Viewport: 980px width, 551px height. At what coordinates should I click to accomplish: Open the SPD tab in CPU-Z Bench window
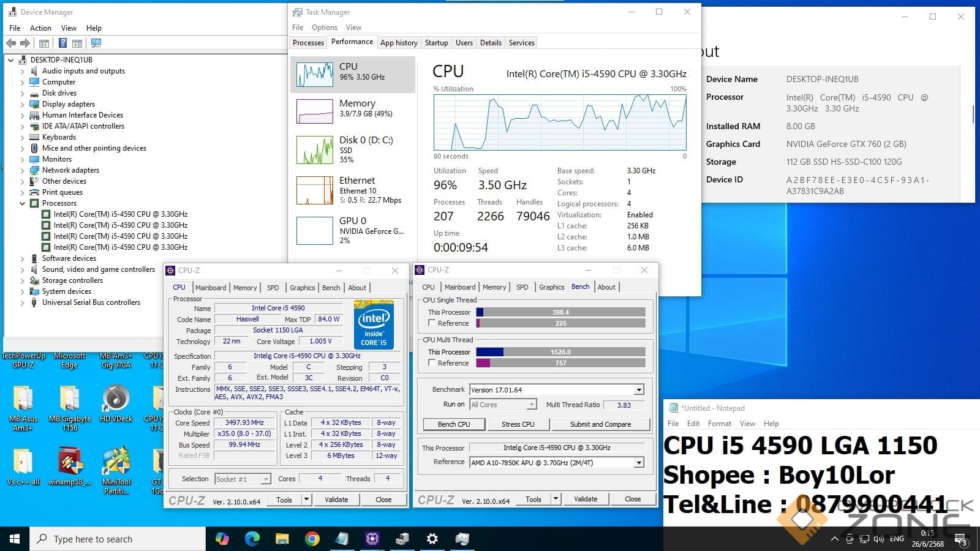(522, 287)
